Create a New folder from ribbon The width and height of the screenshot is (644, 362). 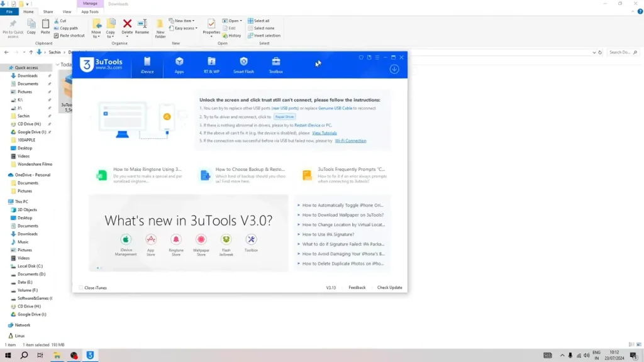tap(160, 28)
